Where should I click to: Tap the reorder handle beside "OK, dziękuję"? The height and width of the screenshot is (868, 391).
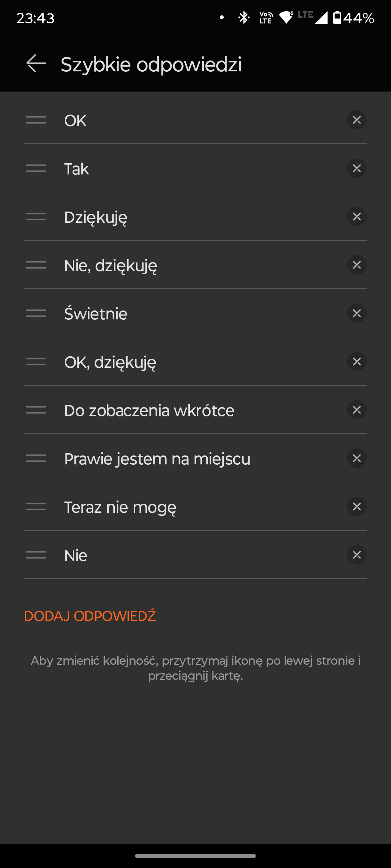36,362
